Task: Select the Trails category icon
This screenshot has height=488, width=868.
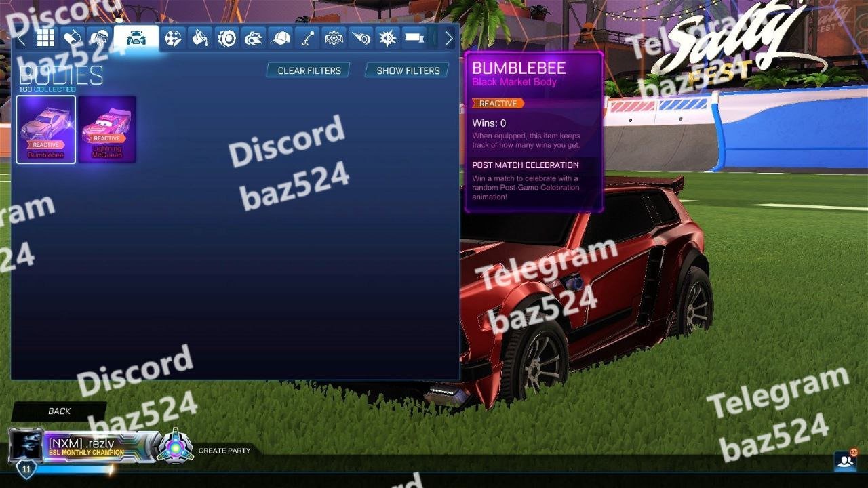Action: click(x=361, y=39)
